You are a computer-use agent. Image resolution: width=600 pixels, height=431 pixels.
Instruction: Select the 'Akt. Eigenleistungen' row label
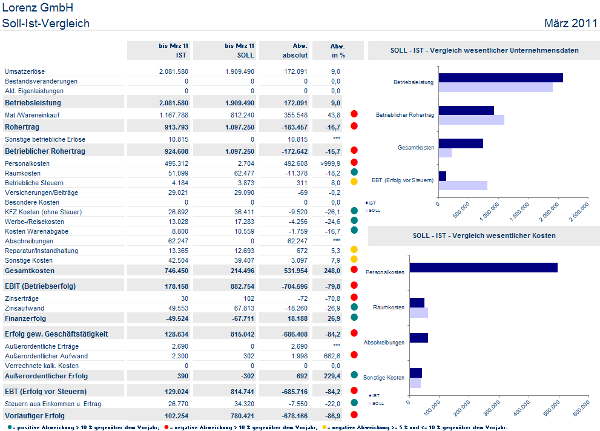[x=34, y=91]
